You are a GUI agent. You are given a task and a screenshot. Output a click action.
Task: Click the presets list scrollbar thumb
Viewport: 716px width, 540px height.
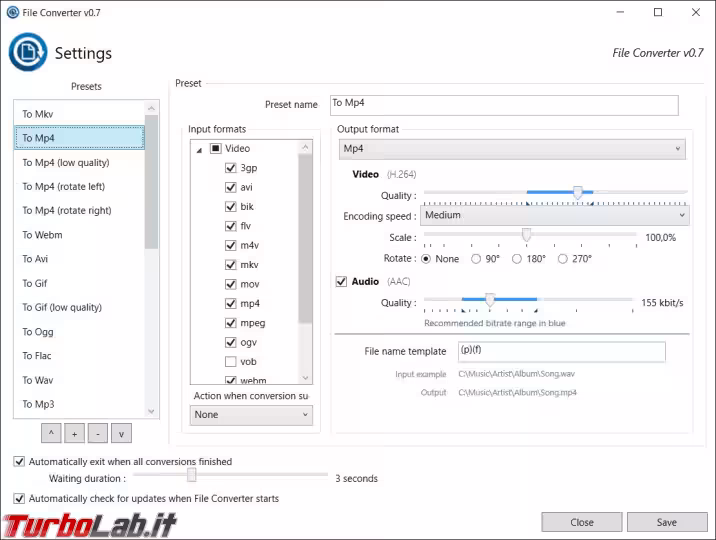tap(152, 182)
